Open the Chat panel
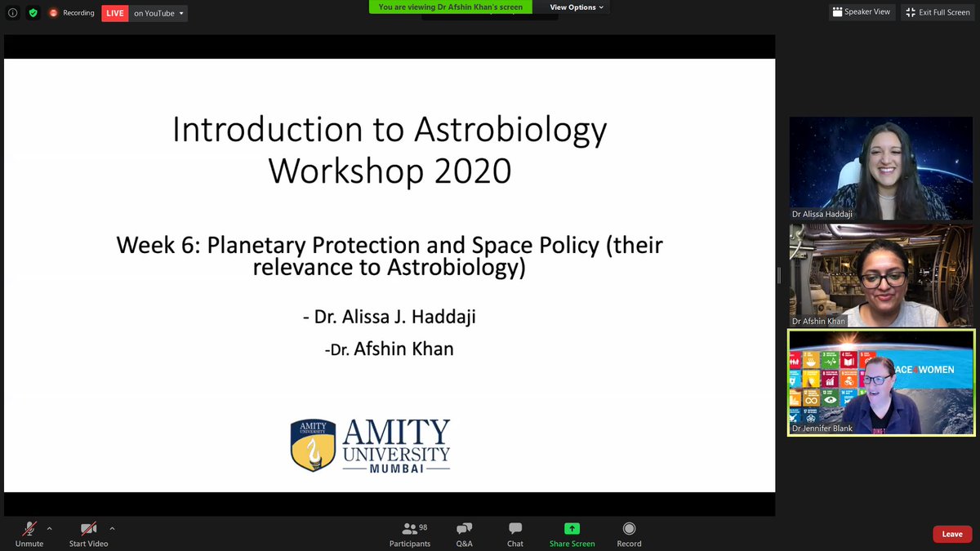 [515, 535]
